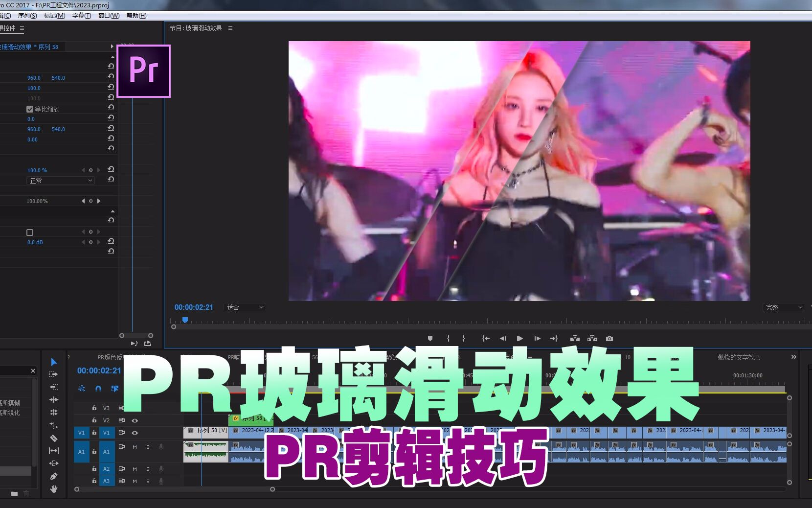Image resolution: width=812 pixels, height=508 pixels.
Task: Open the 适合 zoom level dropdown
Action: (245, 307)
